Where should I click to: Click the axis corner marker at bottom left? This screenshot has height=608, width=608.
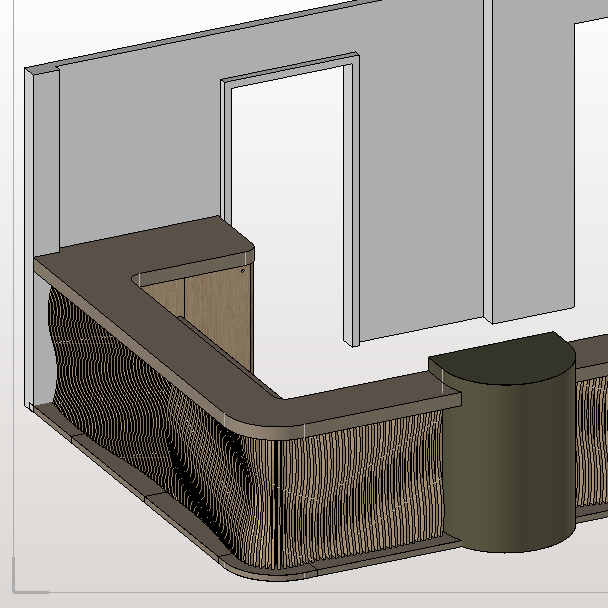(x=18, y=586)
